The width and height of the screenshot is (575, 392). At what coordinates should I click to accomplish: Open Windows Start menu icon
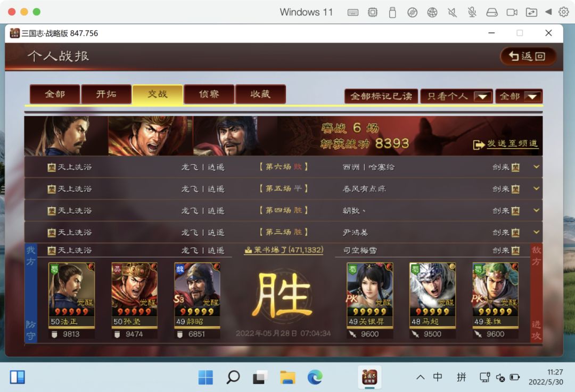coord(206,377)
